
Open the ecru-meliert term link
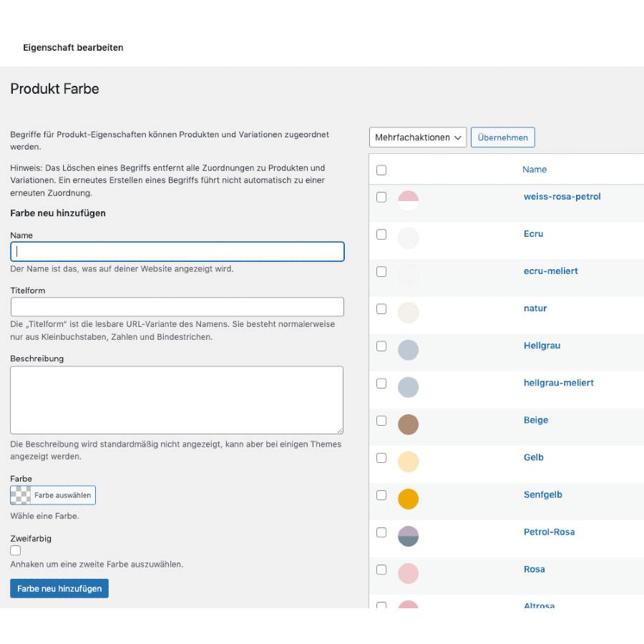(x=550, y=271)
